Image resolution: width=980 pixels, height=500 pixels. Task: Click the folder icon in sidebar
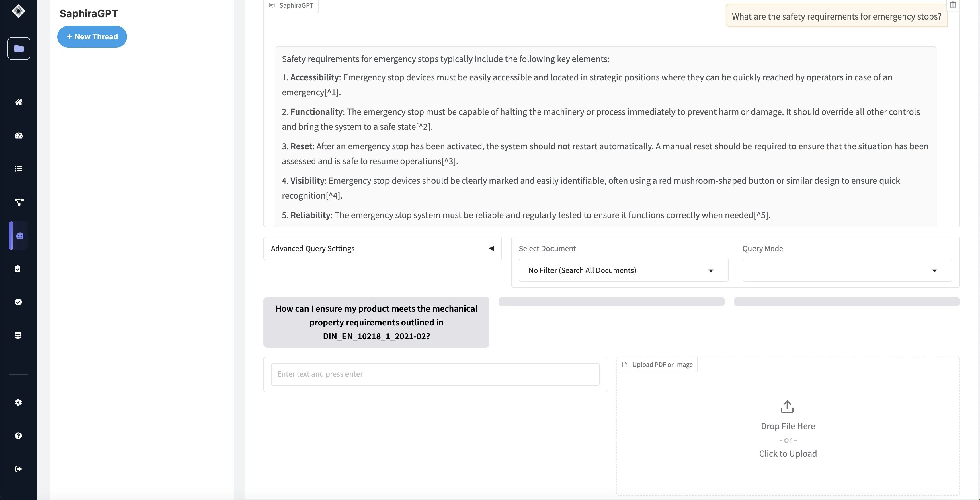coord(19,48)
